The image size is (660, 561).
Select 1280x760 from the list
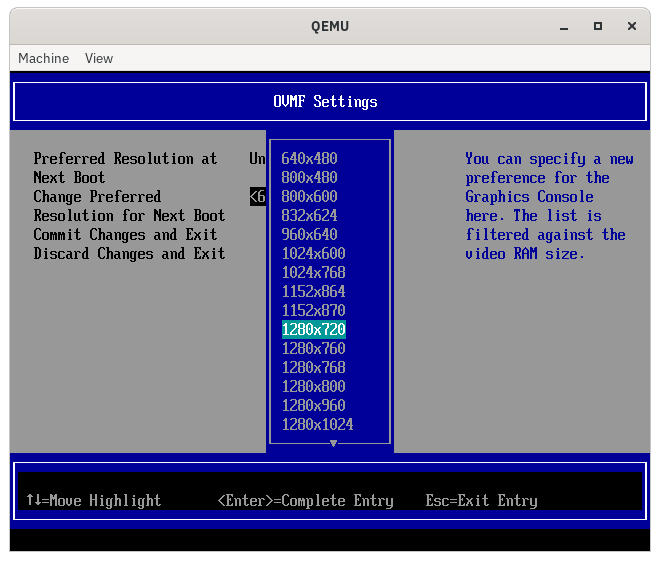tap(314, 348)
